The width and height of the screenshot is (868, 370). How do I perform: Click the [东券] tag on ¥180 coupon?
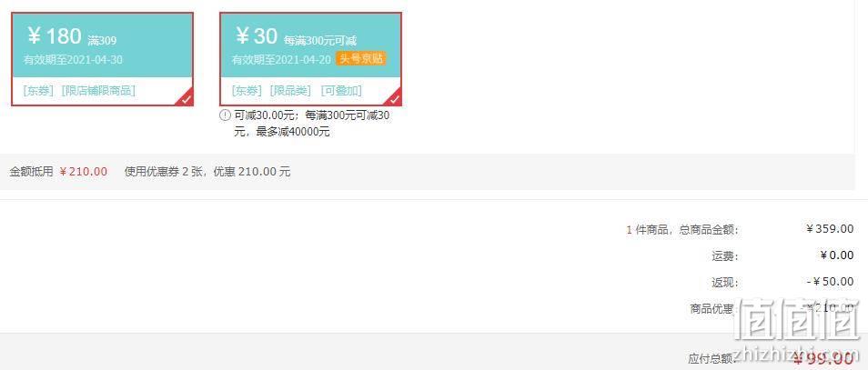[38, 91]
